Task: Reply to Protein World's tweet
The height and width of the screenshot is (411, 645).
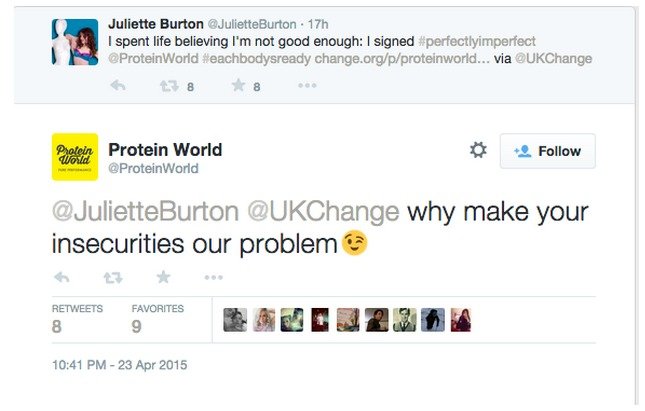Action: pyautogui.click(x=62, y=277)
